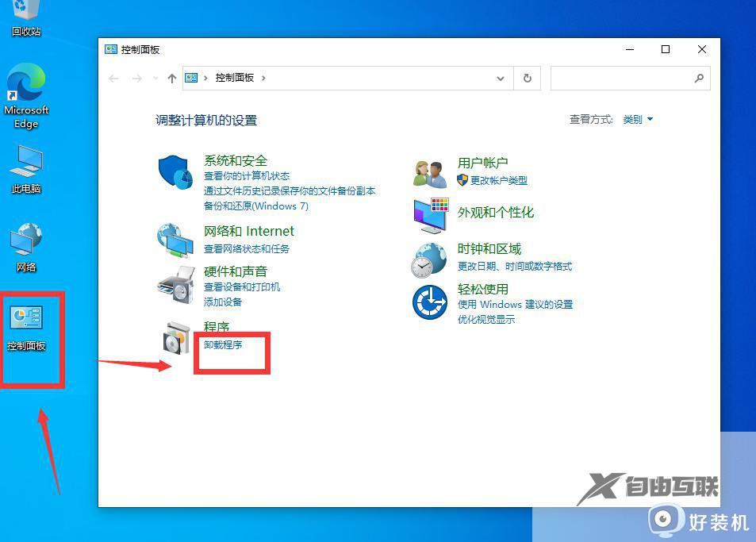Open 时钟和区域 globe clock icon
Screen dimensions: 756x542
click(429, 260)
